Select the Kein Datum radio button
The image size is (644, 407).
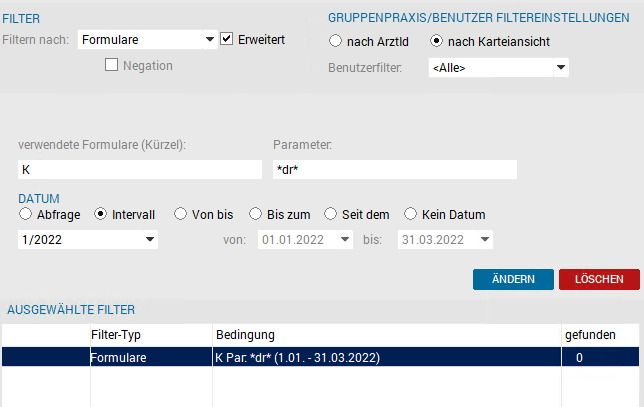[410, 214]
